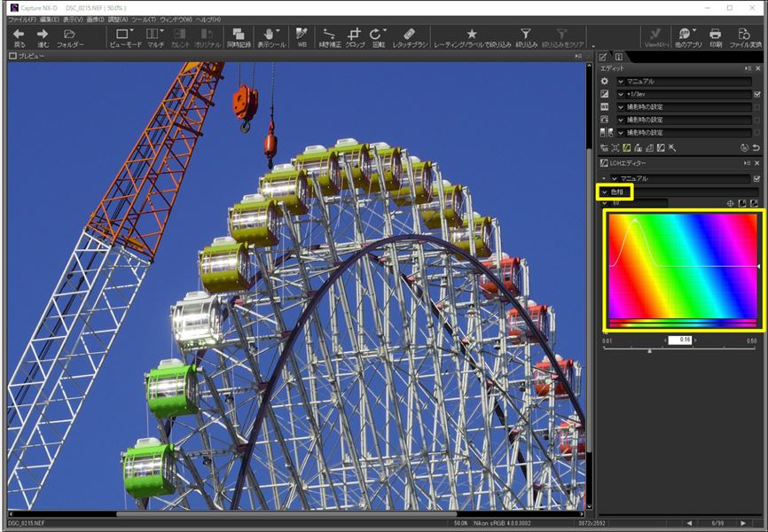
Task: Open the LCH editor マニュアル dropdown
Action: pyautogui.click(x=680, y=179)
